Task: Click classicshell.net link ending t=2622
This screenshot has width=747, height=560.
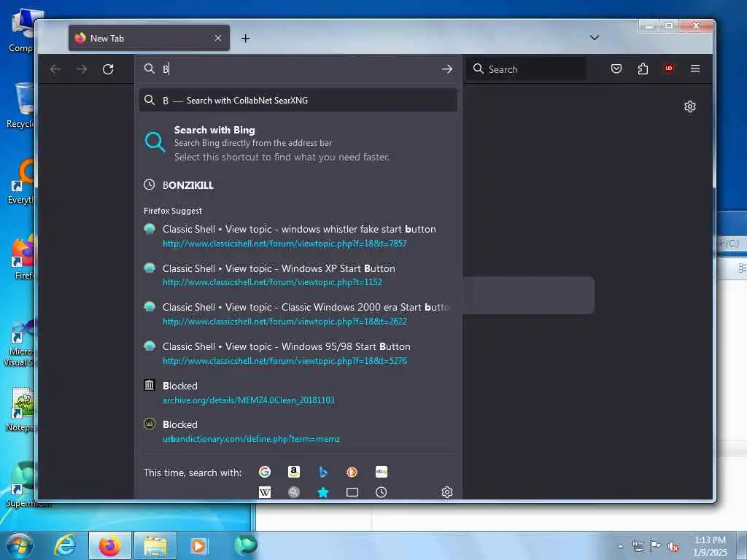Action: pos(285,322)
